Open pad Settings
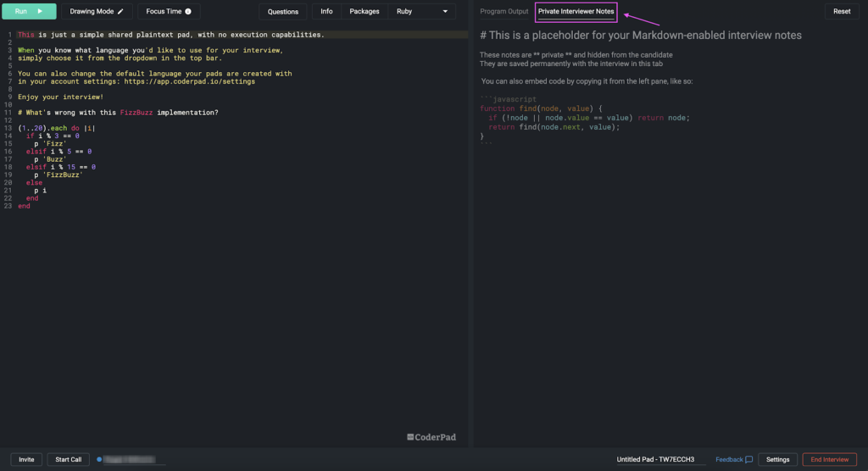The width and height of the screenshot is (868, 471). click(777, 459)
